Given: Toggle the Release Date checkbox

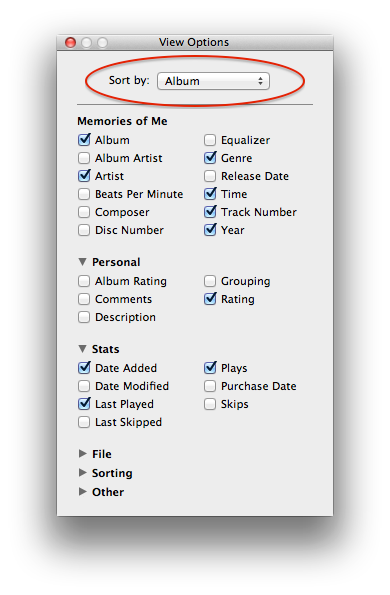Looking at the screenshot, I should pyautogui.click(x=210, y=176).
